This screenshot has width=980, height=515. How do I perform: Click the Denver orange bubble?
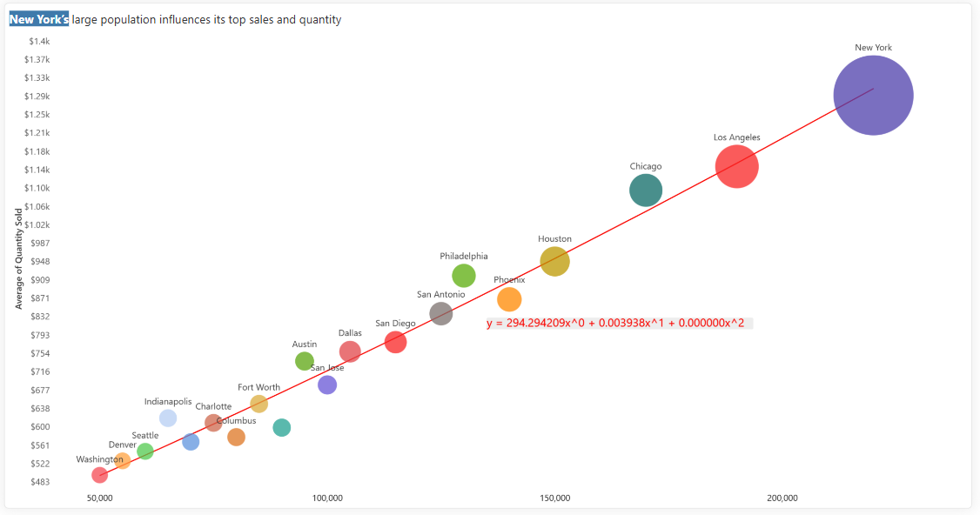[123, 461]
